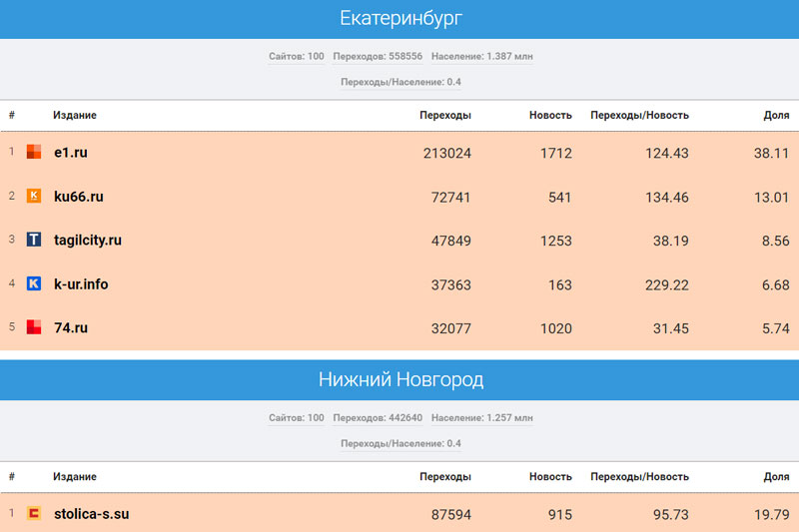
Task: Click Переходы/Новость header in Екатеринбург table
Action: coord(639,116)
